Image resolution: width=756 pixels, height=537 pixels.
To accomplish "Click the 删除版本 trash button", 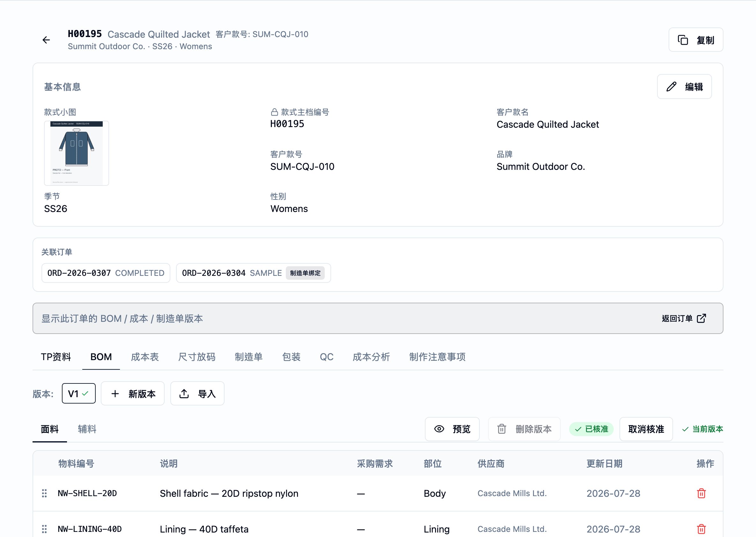I will tap(524, 429).
